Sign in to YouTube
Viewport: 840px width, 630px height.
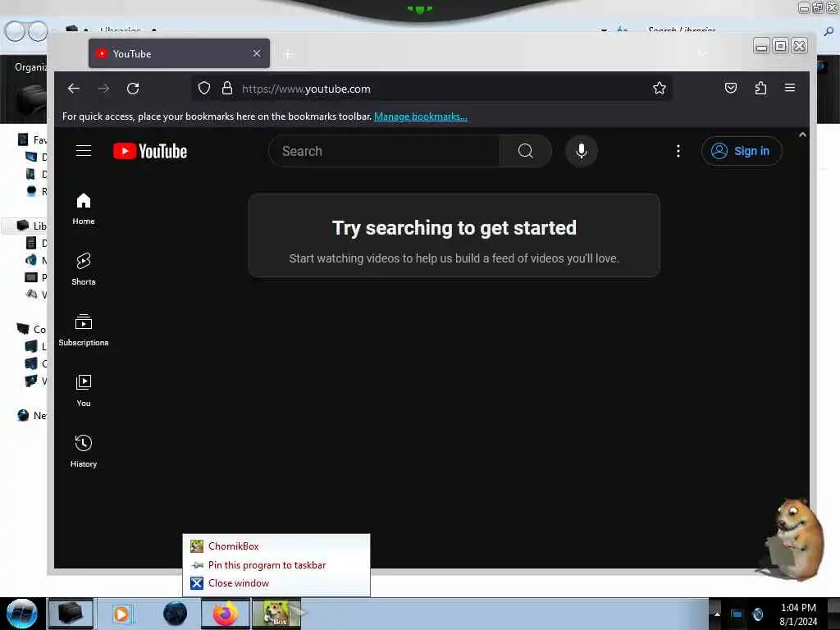tap(742, 151)
